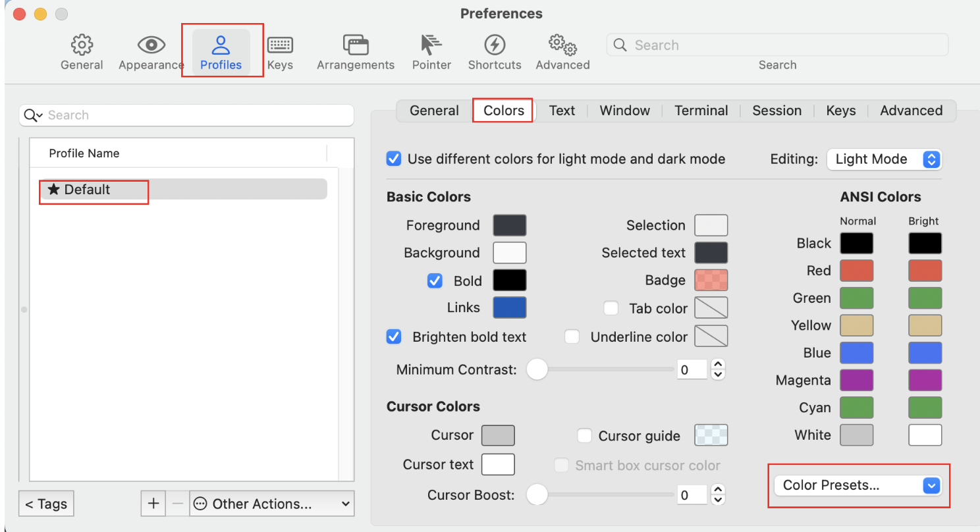This screenshot has height=532, width=980.
Task: Open the Shortcuts preferences pane
Action: (x=495, y=52)
